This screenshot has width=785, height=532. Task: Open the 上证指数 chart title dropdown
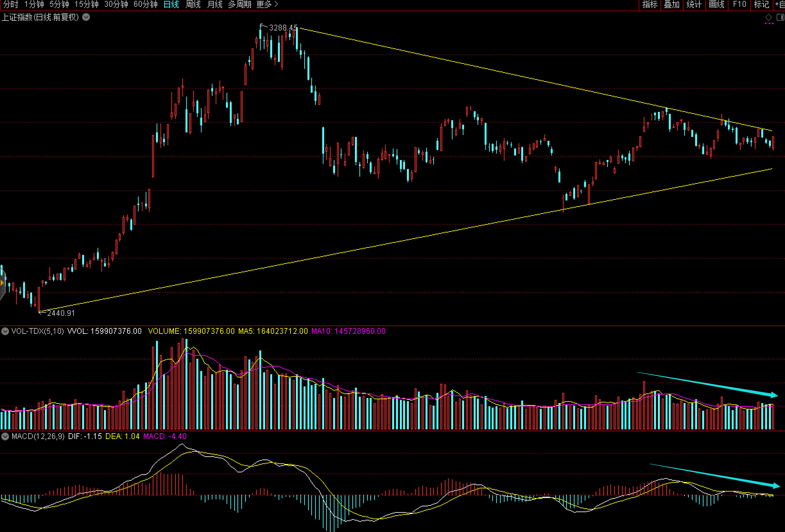(86, 17)
